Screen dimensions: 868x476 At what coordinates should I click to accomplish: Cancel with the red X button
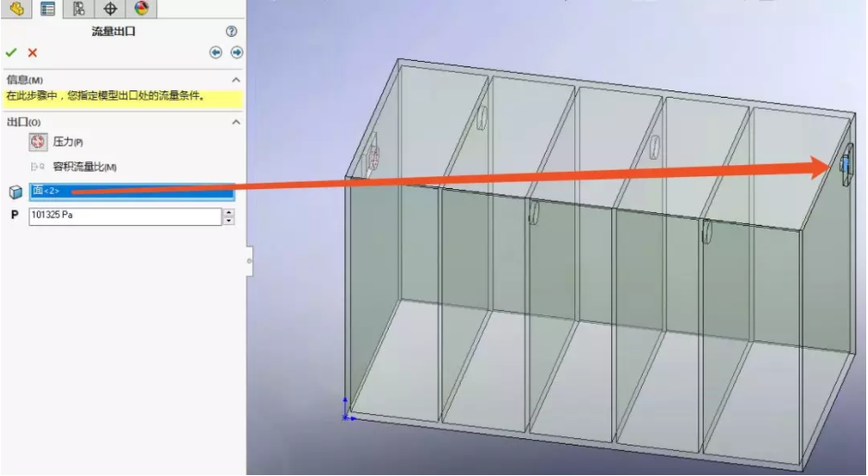[32, 53]
